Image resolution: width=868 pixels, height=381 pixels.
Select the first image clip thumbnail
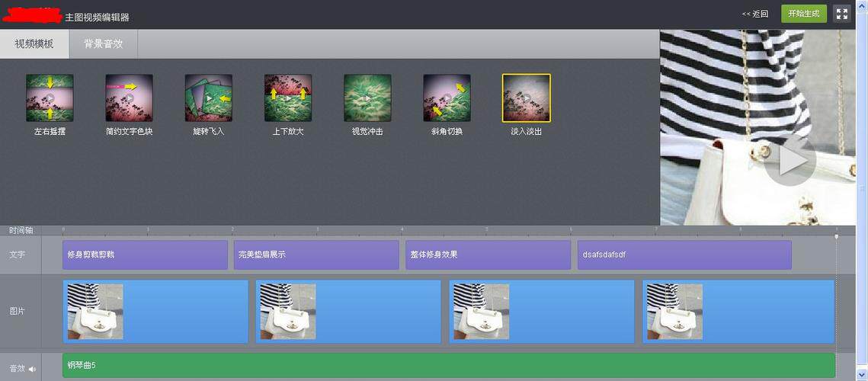[95, 311]
